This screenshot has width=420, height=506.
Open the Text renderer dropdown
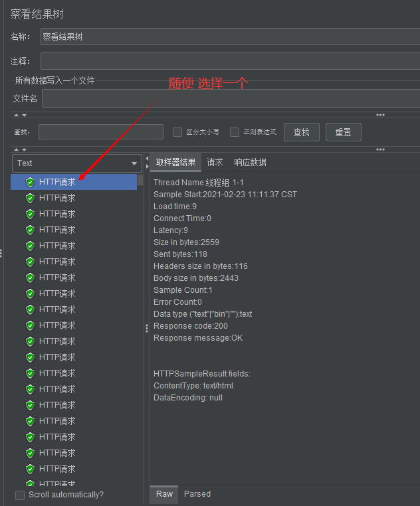pyautogui.click(x=76, y=163)
